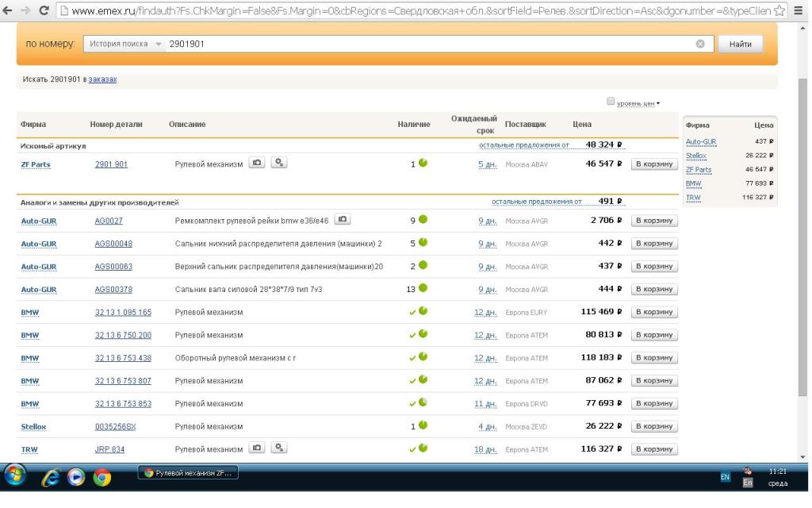The width and height of the screenshot is (812, 508).
Task: Expand 'остальные предложения от' 48 324
Action: (x=524, y=145)
